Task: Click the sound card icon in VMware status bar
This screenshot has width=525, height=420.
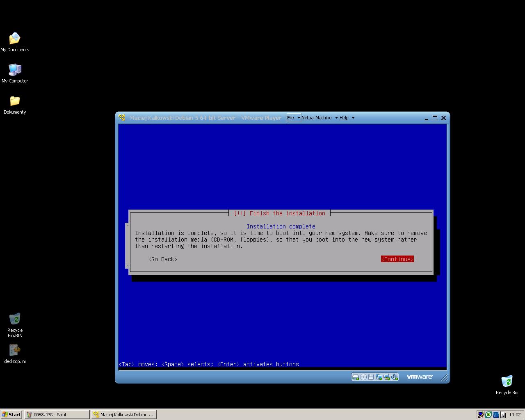Action: point(395,377)
